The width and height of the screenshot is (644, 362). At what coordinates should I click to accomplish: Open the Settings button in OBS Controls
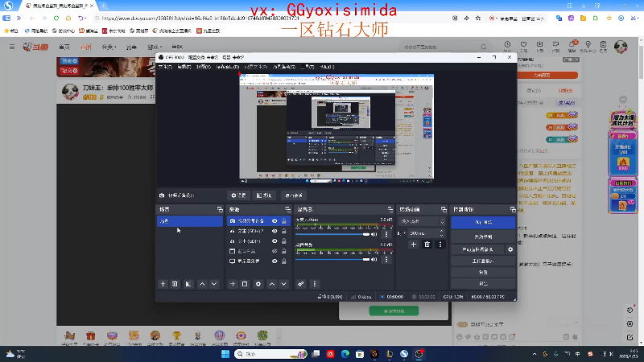coord(483,272)
